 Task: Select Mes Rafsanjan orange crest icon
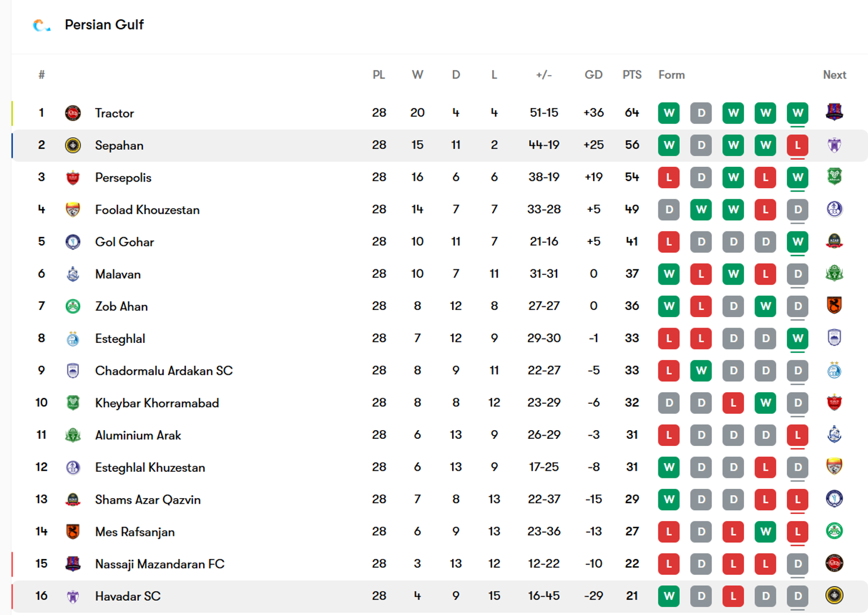73,532
